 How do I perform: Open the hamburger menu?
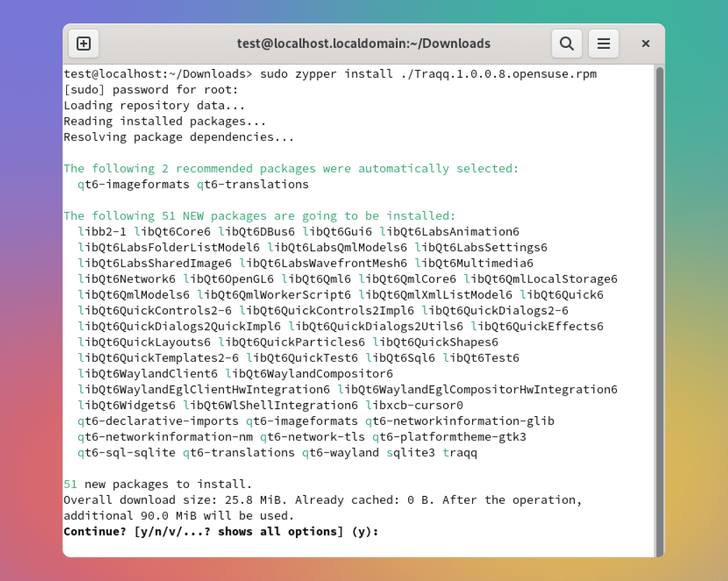[x=603, y=44]
